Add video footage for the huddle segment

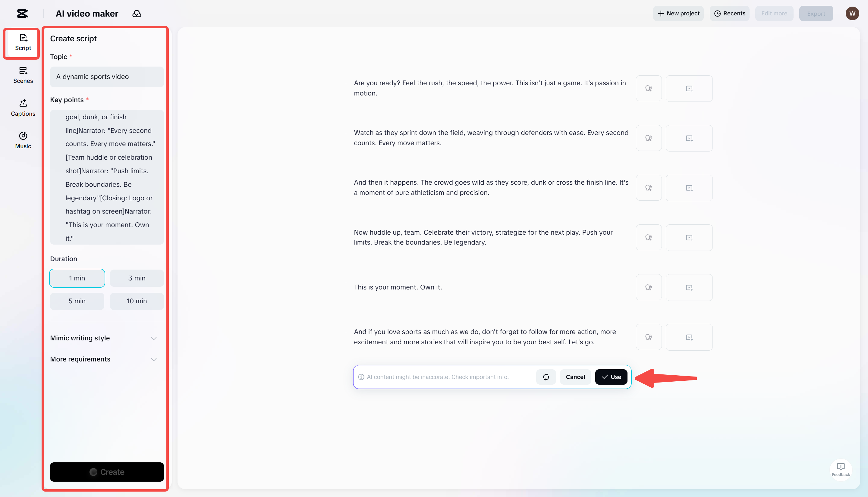point(689,237)
